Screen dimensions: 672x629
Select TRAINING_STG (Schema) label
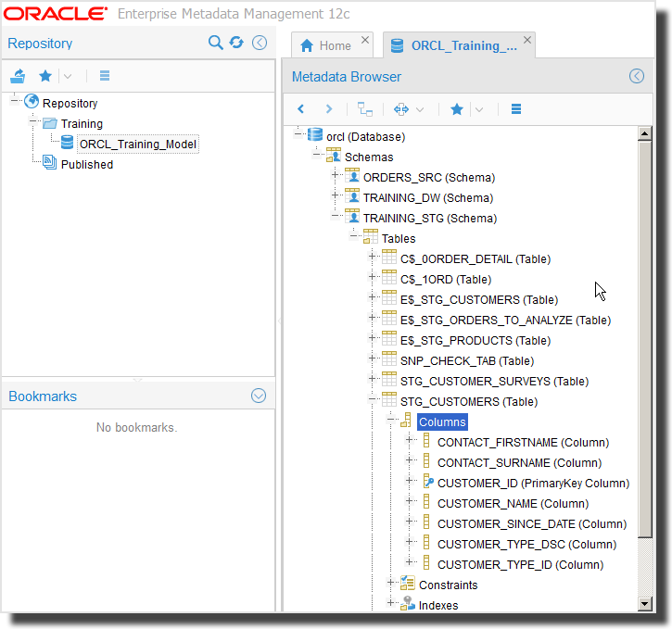point(430,219)
